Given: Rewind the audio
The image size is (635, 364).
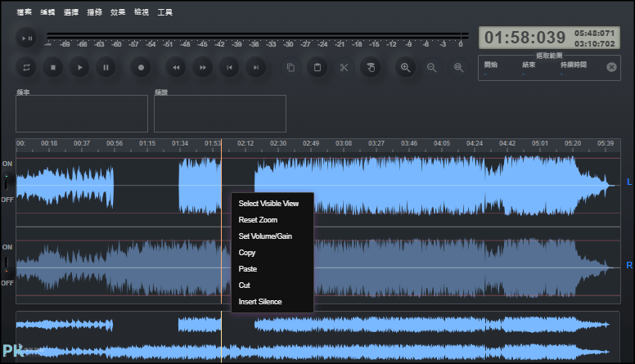Looking at the screenshot, I should [176, 68].
